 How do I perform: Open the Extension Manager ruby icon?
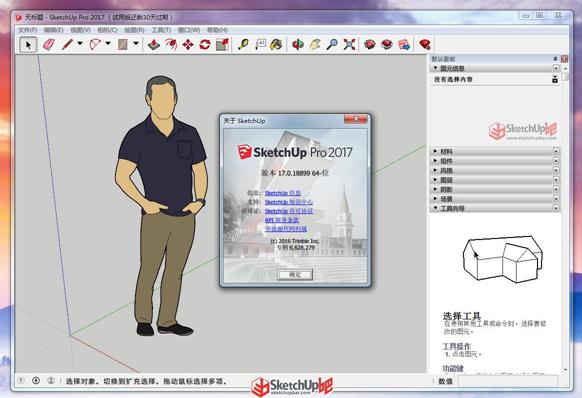(425, 45)
